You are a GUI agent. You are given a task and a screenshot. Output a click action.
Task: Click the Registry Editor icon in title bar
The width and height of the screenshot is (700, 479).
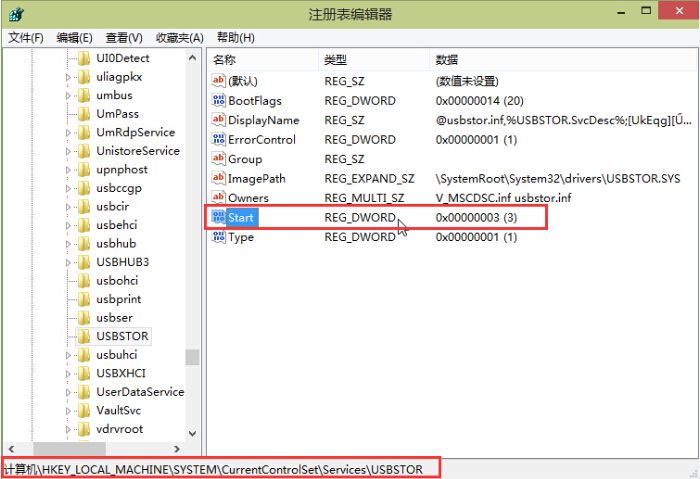point(16,14)
